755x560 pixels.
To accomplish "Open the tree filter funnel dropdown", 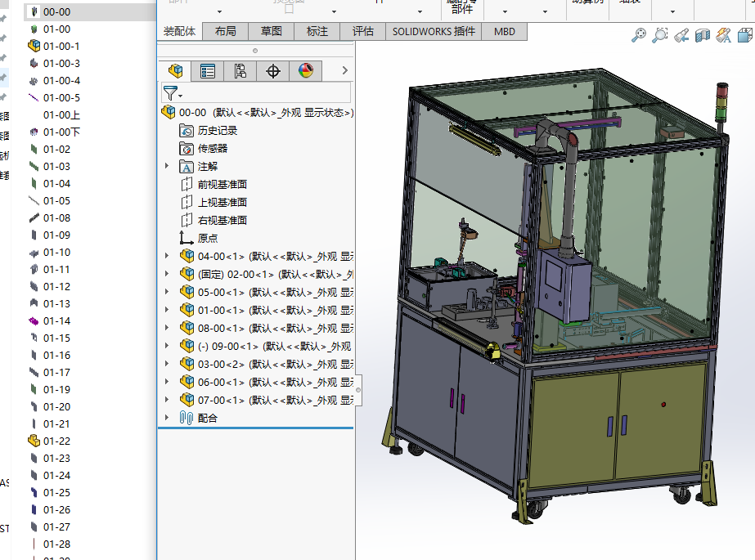I will coord(172,93).
